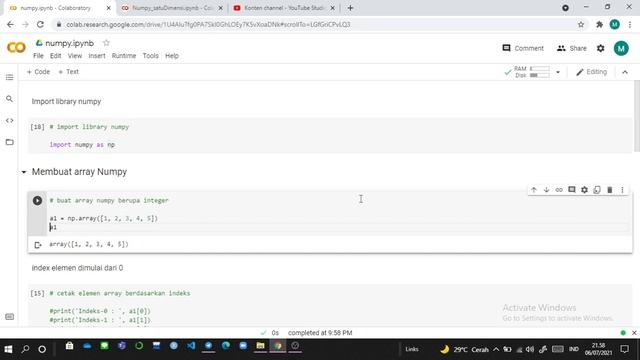Open the Help menu
The height and width of the screenshot is (360, 640).
(172, 56)
